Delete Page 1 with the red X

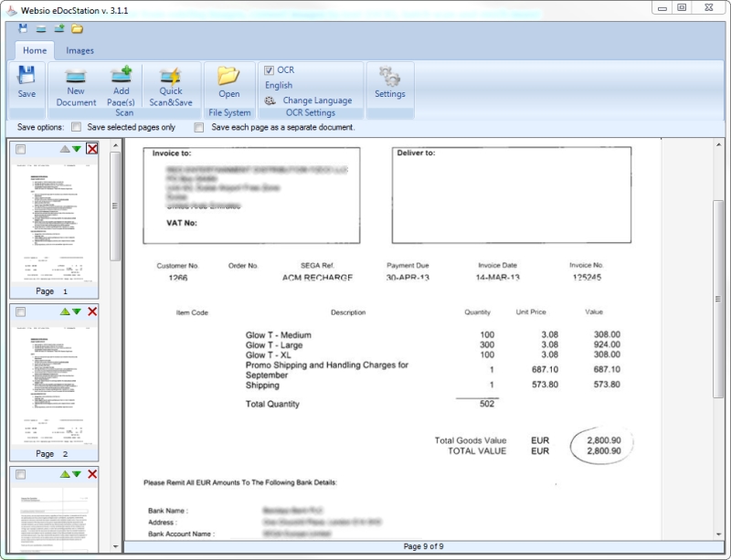pyautogui.click(x=92, y=149)
